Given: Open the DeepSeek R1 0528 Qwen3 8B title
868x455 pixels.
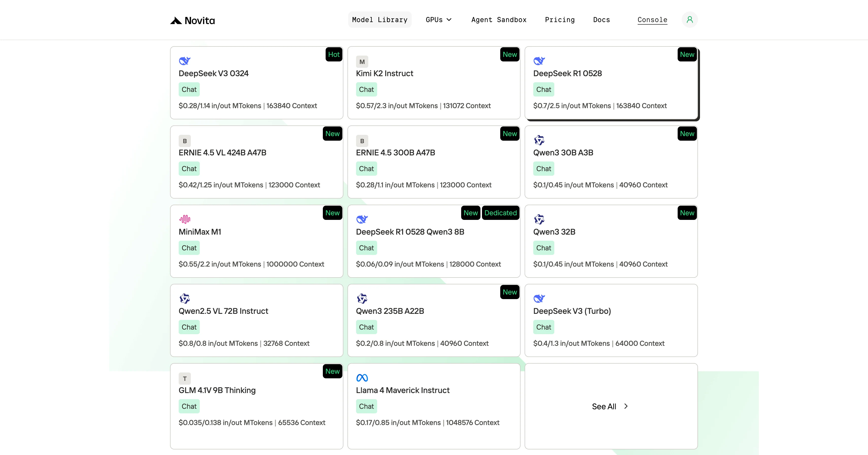Looking at the screenshot, I should pyautogui.click(x=410, y=232).
